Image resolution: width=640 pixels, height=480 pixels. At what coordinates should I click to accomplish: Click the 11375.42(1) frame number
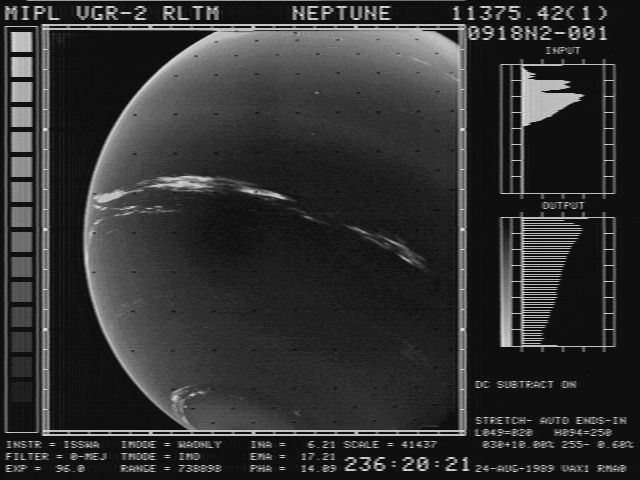pyautogui.click(x=530, y=13)
